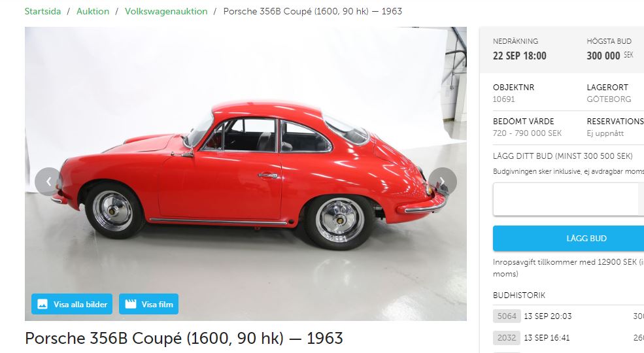Viewport: 644px width, 353px height.
Task: Open the Volkswagenauktion breadcrumb
Action: click(x=166, y=11)
